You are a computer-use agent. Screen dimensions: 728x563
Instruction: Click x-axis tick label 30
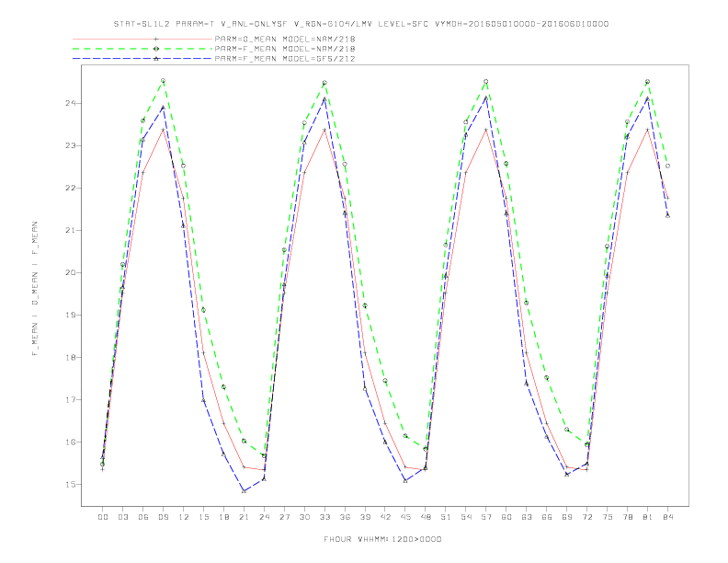point(304,517)
